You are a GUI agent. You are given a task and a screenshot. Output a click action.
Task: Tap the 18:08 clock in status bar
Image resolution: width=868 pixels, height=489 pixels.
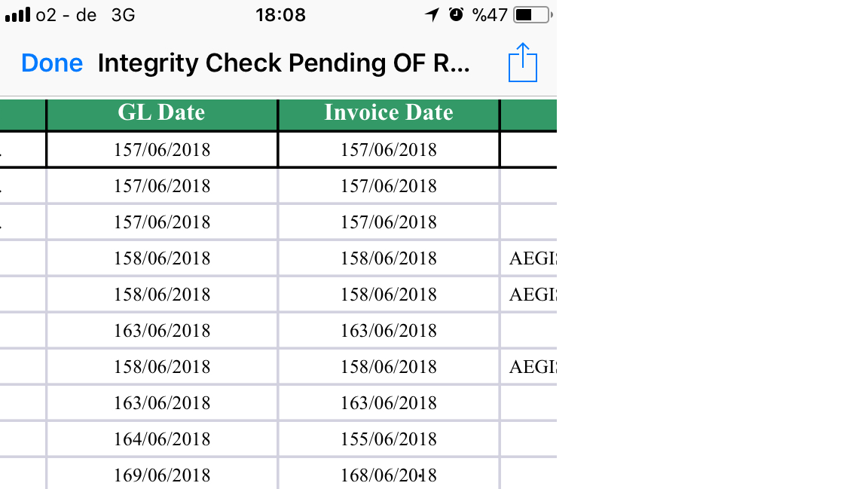tap(280, 14)
